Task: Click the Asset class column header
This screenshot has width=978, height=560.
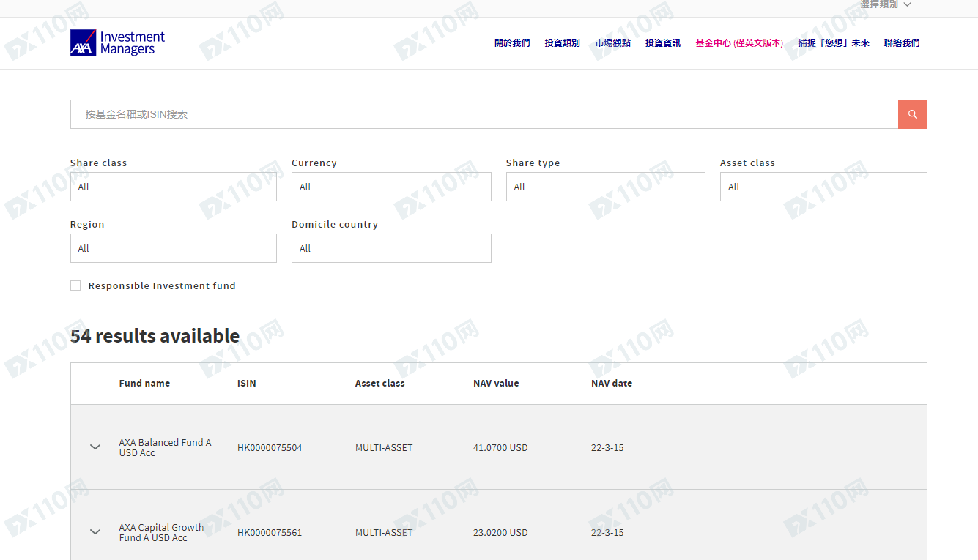Action: click(379, 383)
